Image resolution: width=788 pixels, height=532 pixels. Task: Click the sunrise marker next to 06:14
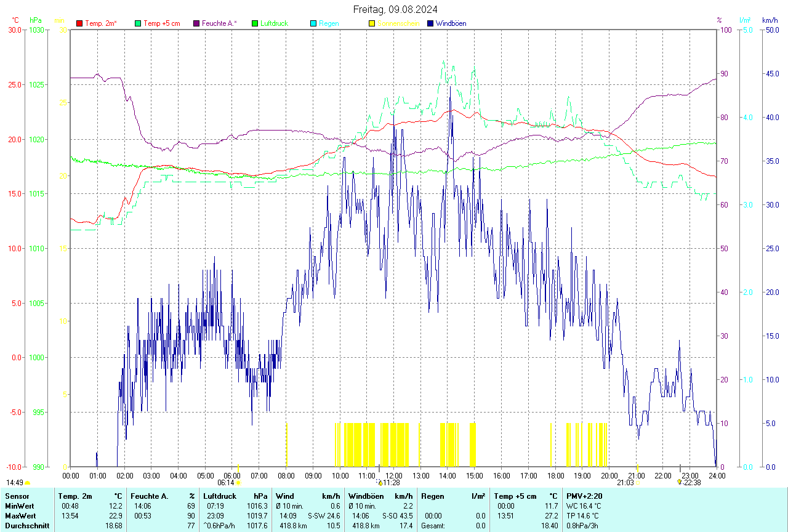[x=238, y=483]
